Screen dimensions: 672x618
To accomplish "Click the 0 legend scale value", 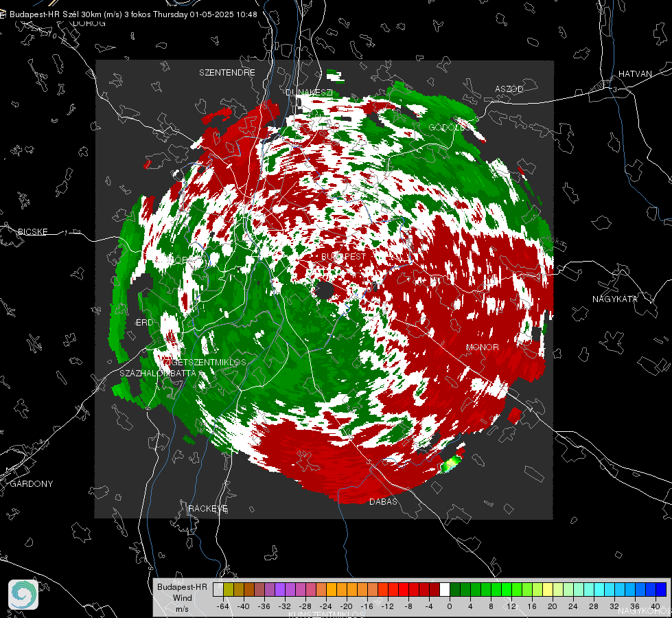I will point(449,606).
